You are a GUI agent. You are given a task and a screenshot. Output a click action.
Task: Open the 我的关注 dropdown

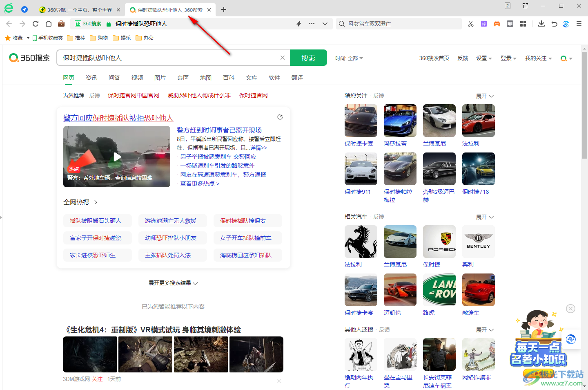coord(538,58)
